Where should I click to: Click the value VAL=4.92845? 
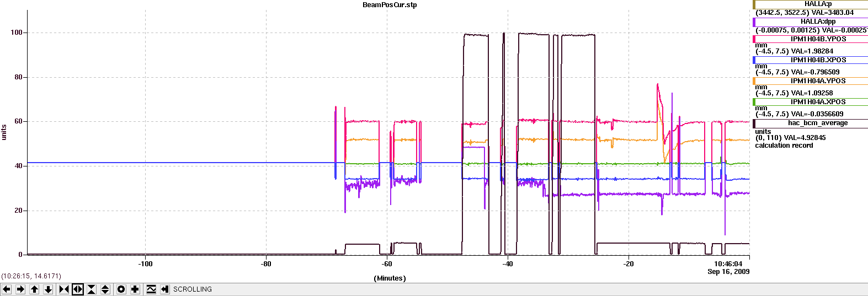pos(805,138)
